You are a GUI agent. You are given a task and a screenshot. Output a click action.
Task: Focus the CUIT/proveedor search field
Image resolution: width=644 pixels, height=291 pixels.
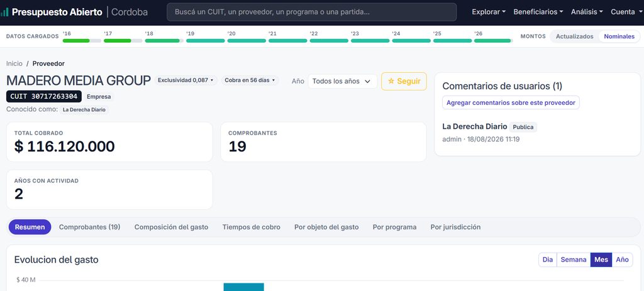(x=312, y=12)
